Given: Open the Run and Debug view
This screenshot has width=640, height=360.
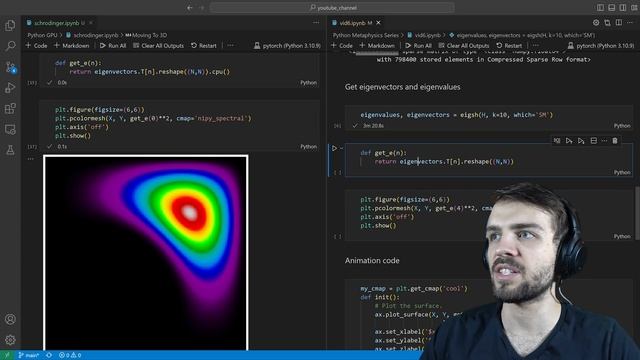Looking at the screenshot, I should [x=10, y=88].
